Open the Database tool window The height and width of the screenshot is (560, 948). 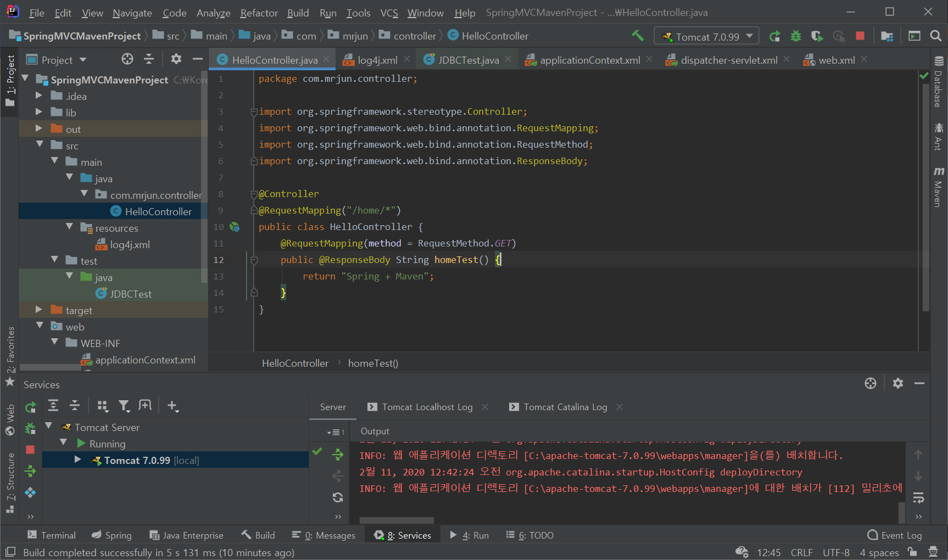[939, 82]
